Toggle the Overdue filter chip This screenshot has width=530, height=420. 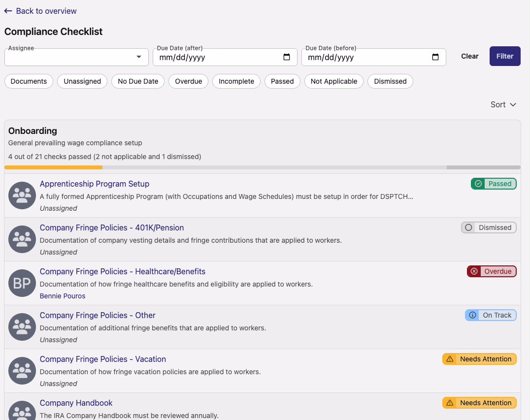188,81
